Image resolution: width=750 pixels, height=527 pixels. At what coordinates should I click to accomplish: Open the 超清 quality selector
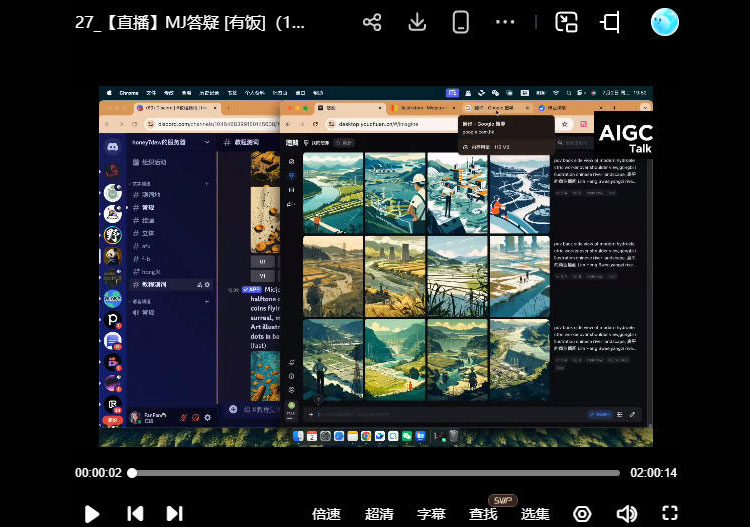point(379,514)
